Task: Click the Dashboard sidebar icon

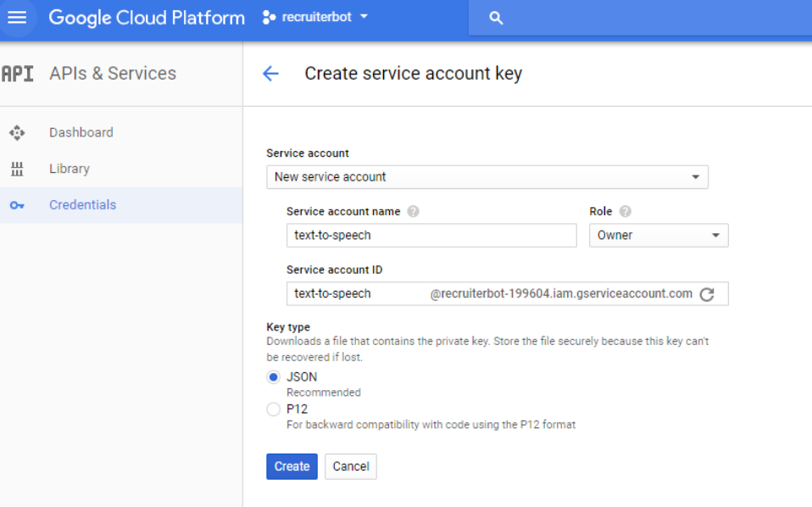Action: pos(17,132)
